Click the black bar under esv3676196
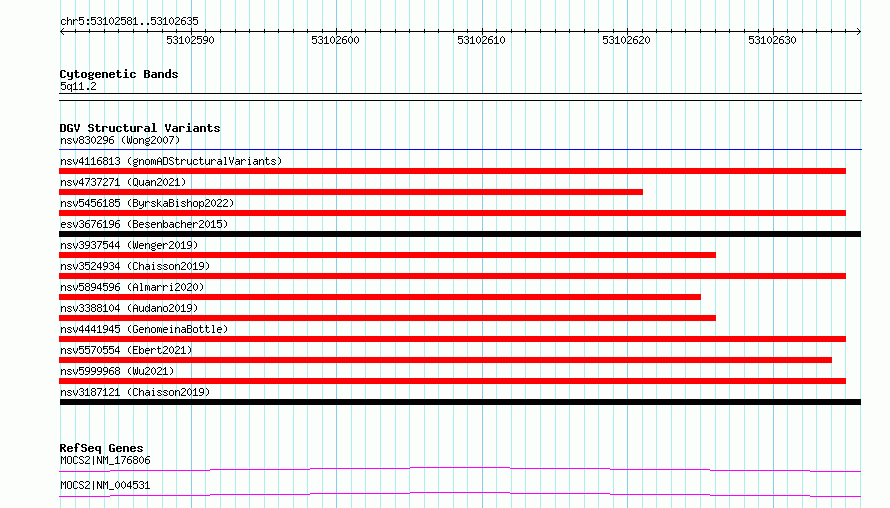 (460, 234)
